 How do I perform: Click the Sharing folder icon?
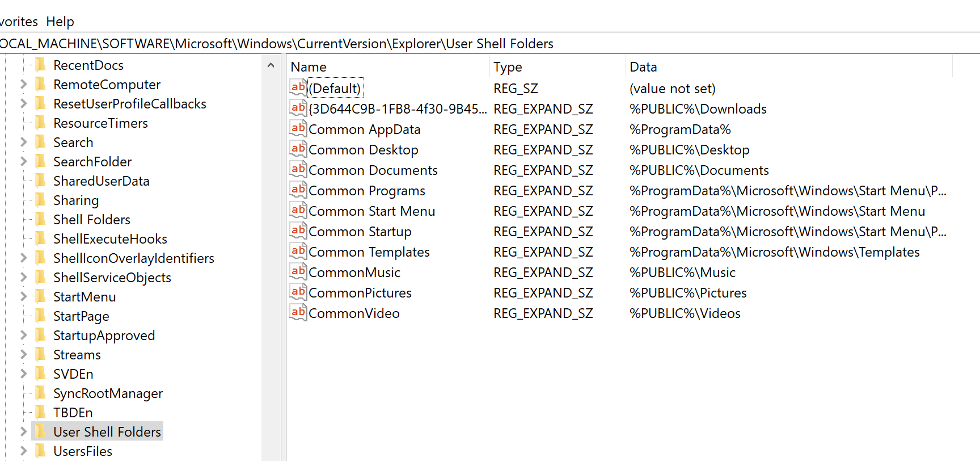(40, 200)
